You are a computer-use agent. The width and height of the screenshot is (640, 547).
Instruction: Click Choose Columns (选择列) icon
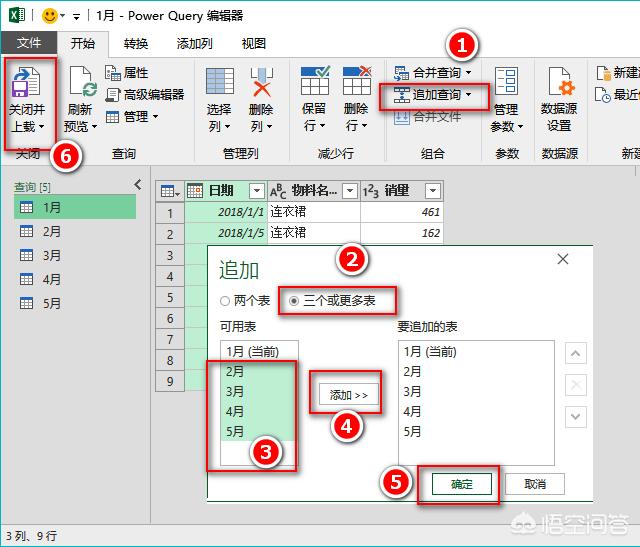click(x=220, y=81)
